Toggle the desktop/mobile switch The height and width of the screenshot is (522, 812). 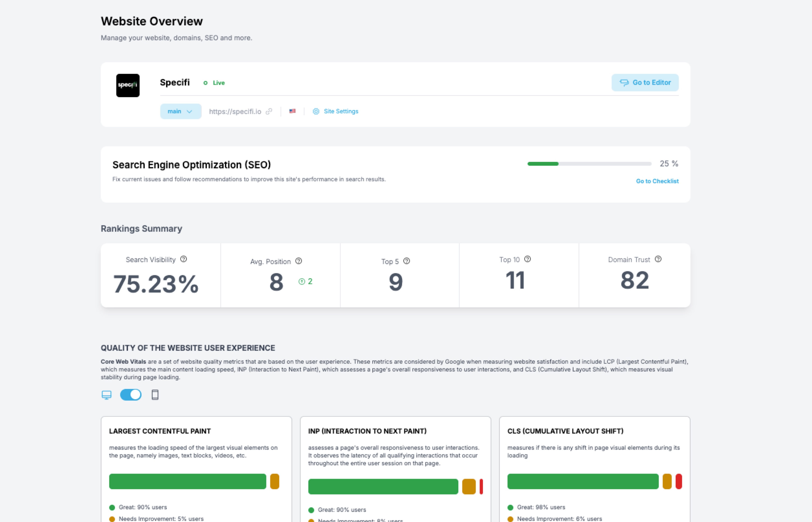click(131, 395)
